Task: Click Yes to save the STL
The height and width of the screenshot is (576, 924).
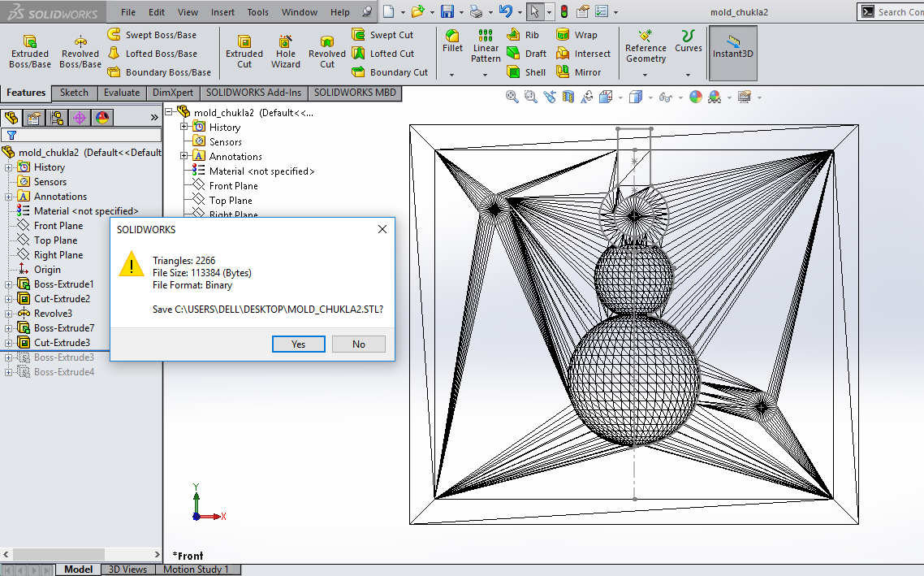Action: tap(298, 344)
